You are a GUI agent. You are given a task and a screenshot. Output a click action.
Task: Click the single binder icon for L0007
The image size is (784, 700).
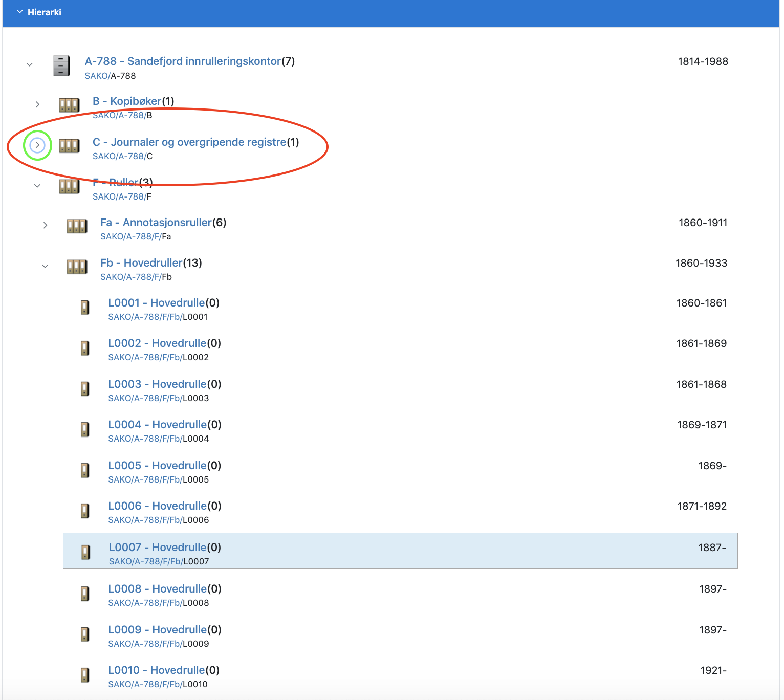[x=86, y=552]
